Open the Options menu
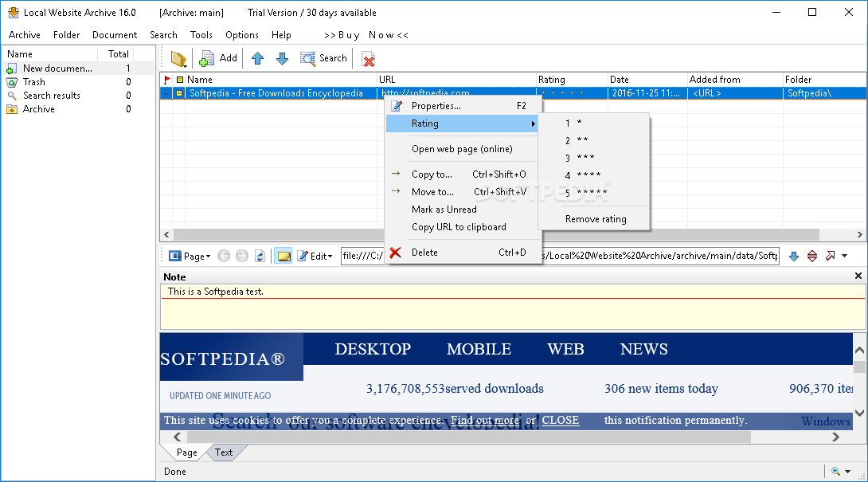This screenshot has width=868, height=482. coord(242,35)
